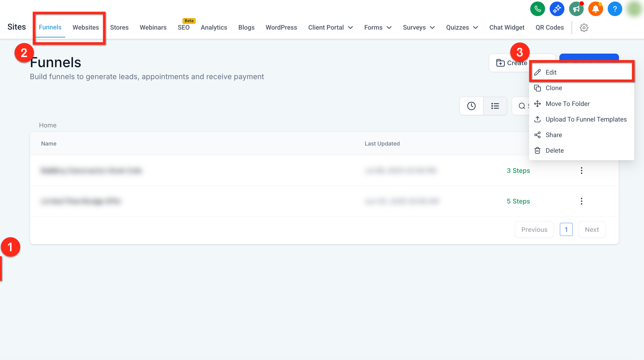Open the Webinars tab
644x360 pixels.
click(x=153, y=28)
